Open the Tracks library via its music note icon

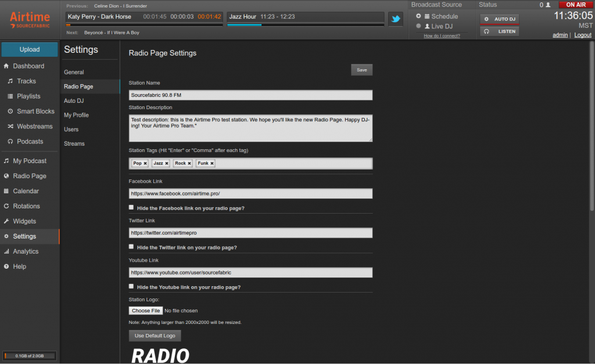[x=10, y=81]
